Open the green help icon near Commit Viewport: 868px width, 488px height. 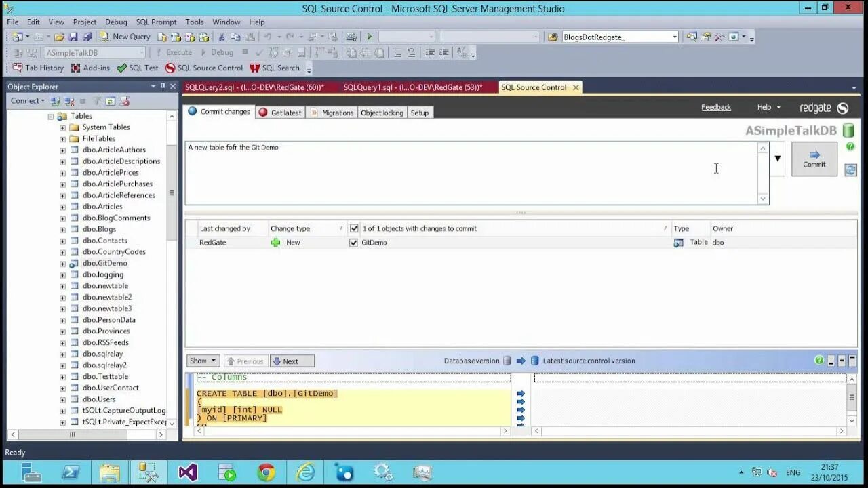(850, 146)
